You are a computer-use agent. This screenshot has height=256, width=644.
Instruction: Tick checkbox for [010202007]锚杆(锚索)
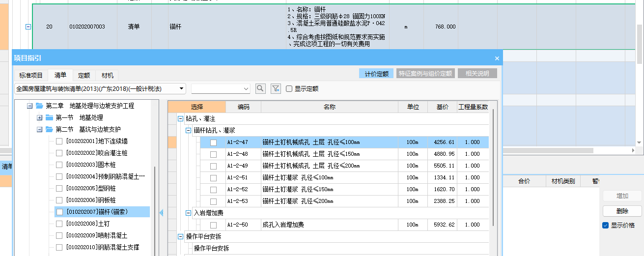pos(59,212)
